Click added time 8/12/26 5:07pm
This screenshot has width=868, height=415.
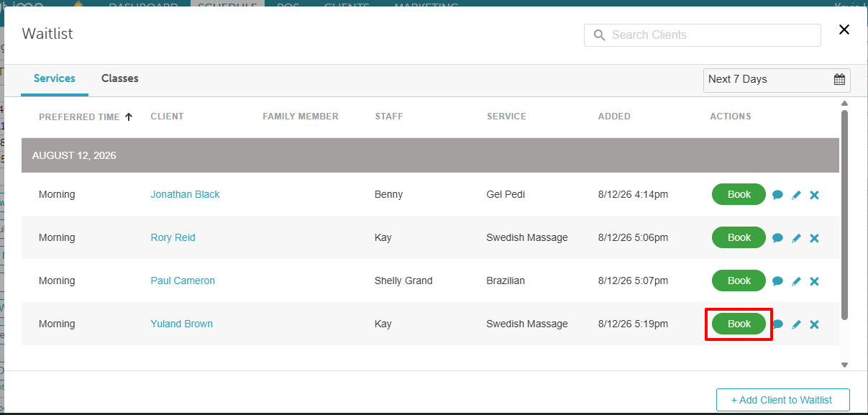coord(633,281)
